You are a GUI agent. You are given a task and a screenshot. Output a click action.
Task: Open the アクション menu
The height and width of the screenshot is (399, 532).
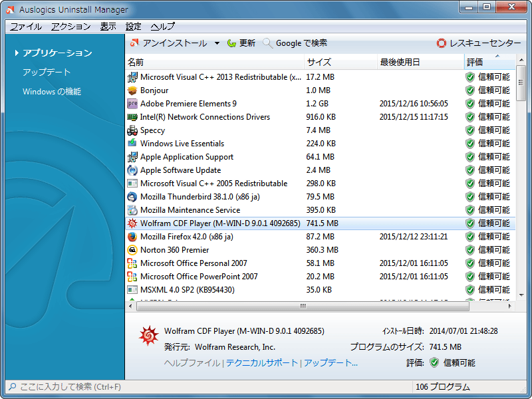(71, 27)
